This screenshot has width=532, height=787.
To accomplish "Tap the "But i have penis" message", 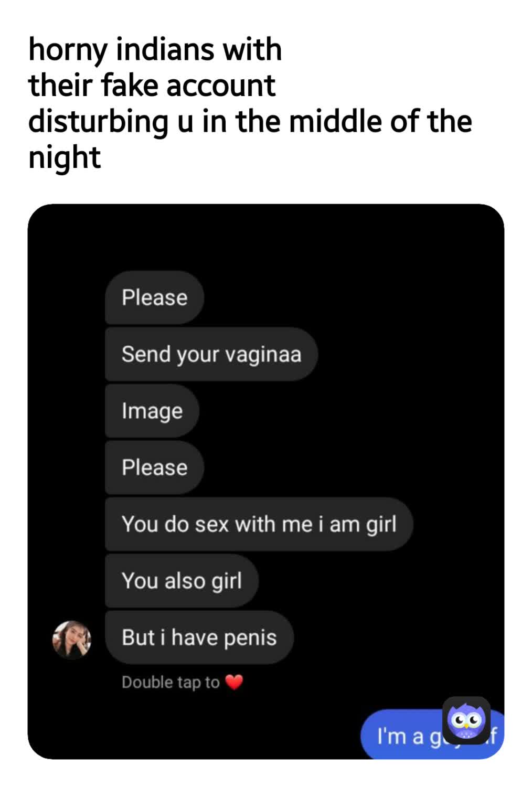I will [199, 637].
